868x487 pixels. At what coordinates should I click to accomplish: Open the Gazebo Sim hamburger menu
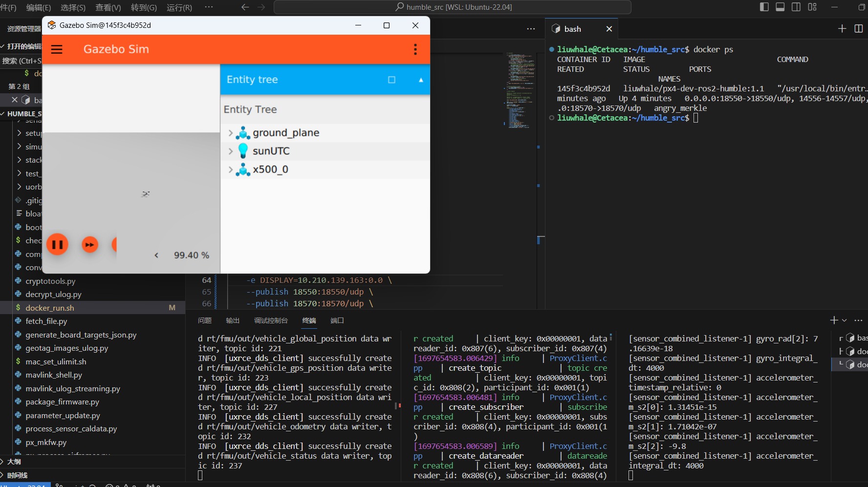(x=57, y=49)
